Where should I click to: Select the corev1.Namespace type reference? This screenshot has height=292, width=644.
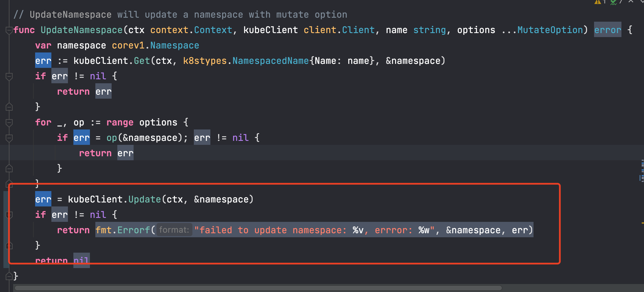[x=156, y=45]
